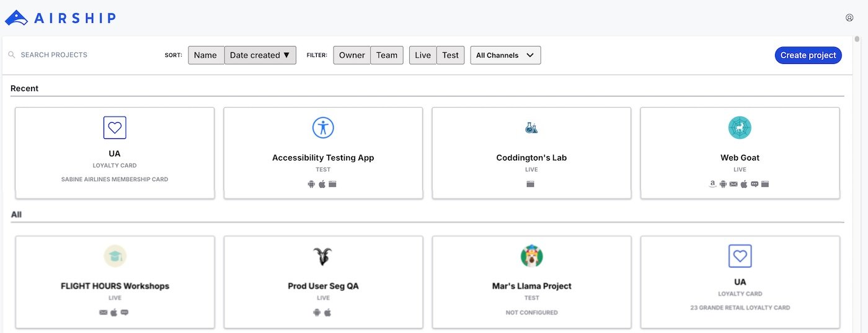Enable the Live projects filter
The height and width of the screenshot is (333, 868).
423,55
